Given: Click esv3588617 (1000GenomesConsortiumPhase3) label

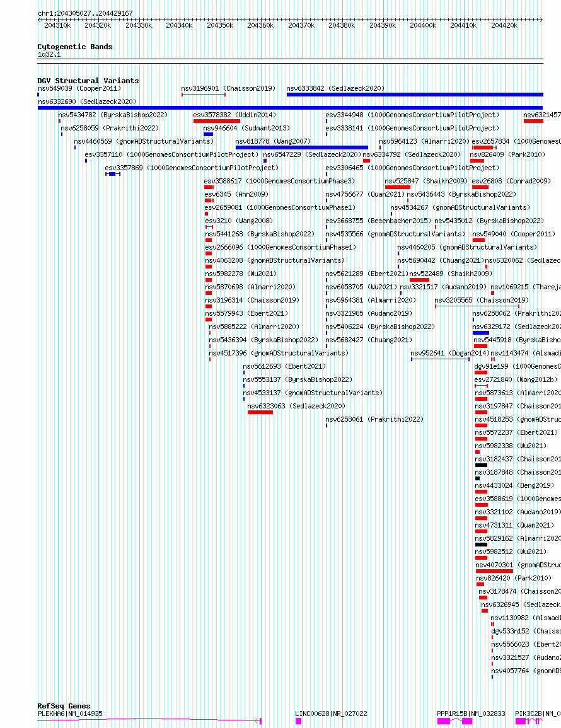Looking at the screenshot, I should point(279,181).
